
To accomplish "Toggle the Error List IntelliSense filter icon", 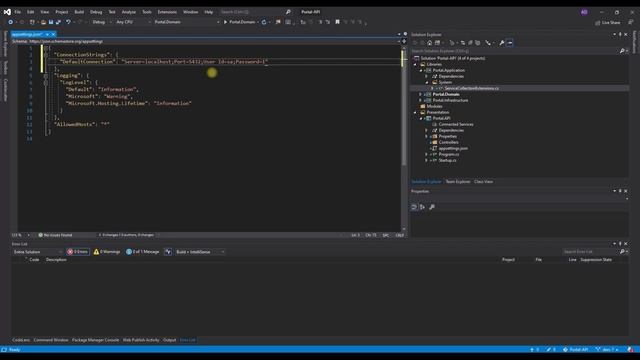I will (x=168, y=252).
